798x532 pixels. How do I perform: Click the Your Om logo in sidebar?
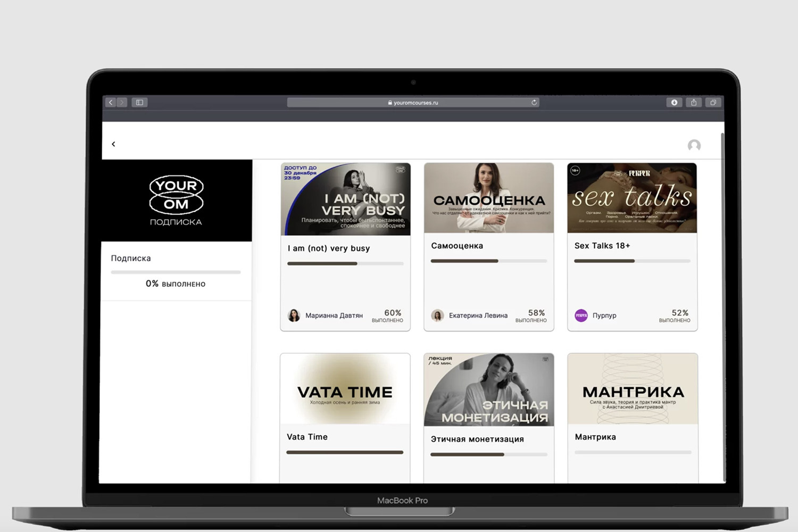tap(176, 195)
